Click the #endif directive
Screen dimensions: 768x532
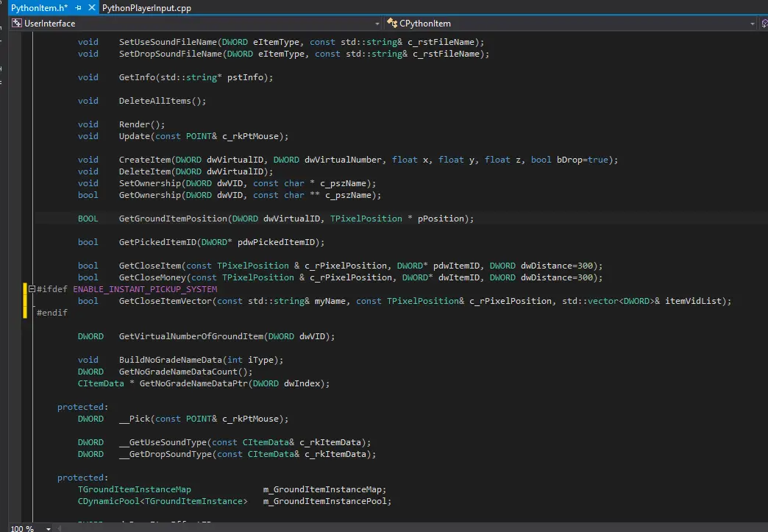click(51, 313)
